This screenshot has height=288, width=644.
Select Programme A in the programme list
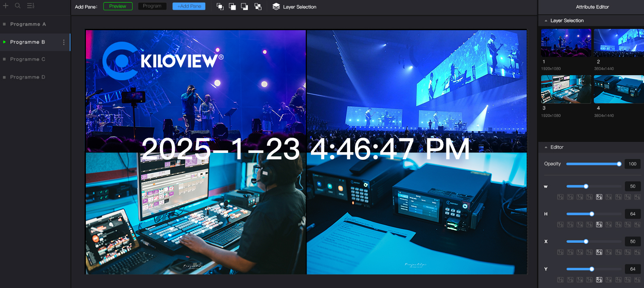point(28,24)
